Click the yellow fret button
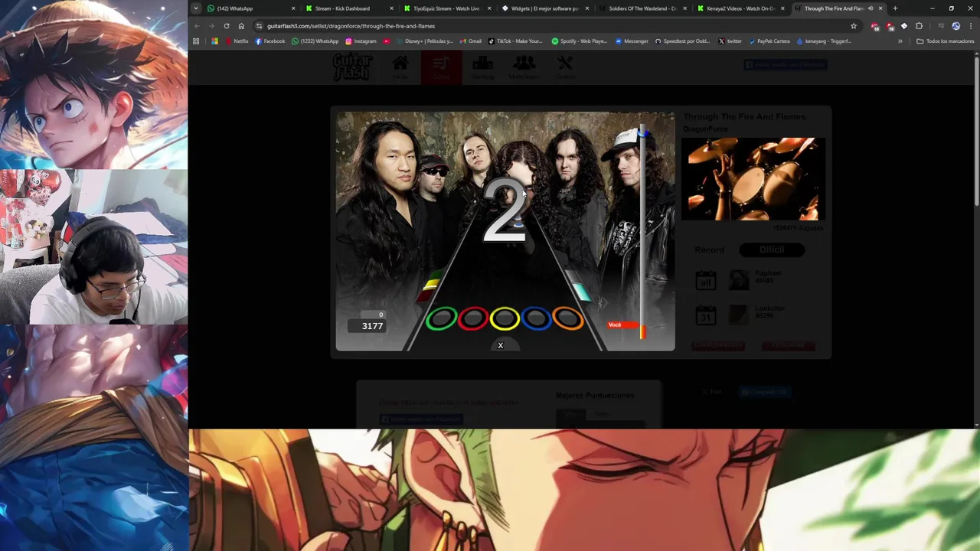Viewport: 980px width, 551px height. point(505,318)
